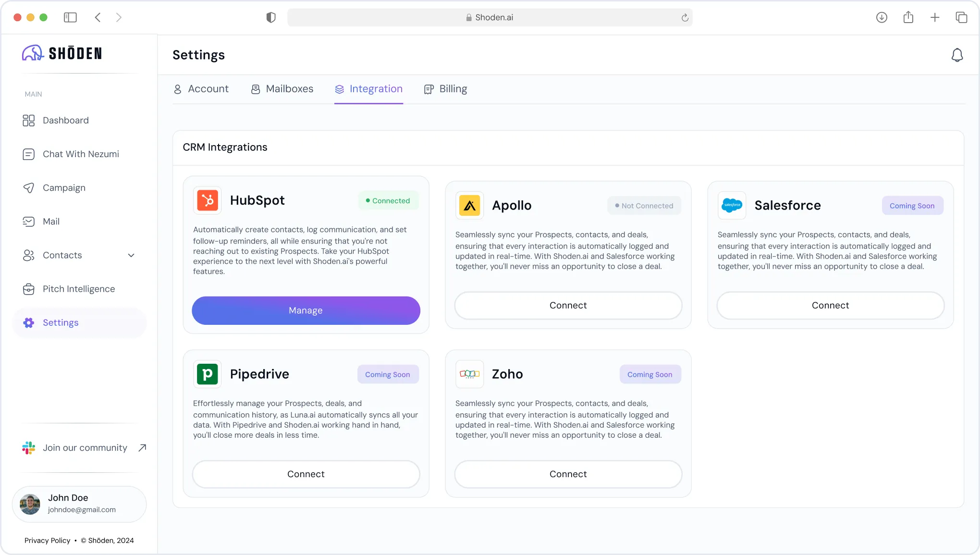Open the John Doe profile card
Viewport: 980px width, 555px height.
coord(79,504)
